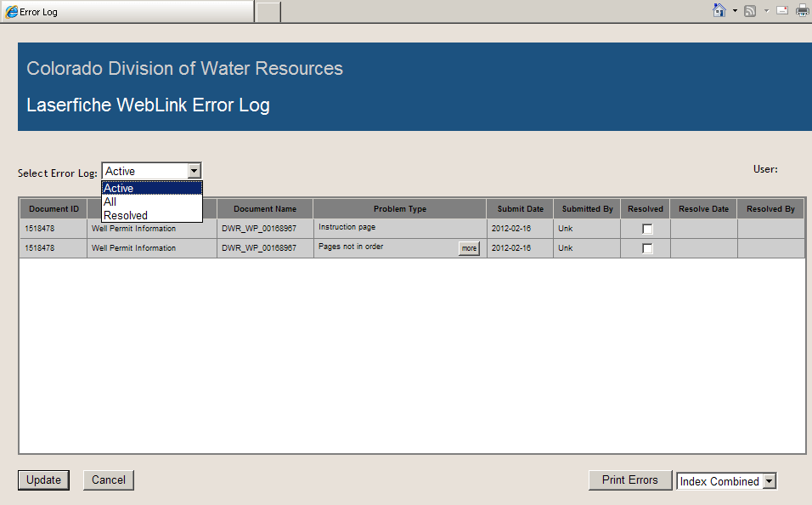Click the 'Laserfiche WebLink Error Log' heading
This screenshot has height=505, width=812.
(148, 105)
